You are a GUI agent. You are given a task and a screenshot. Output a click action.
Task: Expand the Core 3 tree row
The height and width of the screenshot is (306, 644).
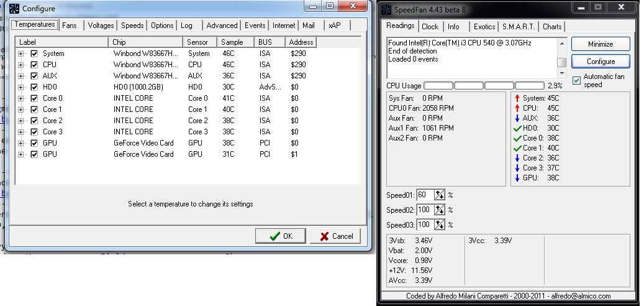click(x=20, y=132)
